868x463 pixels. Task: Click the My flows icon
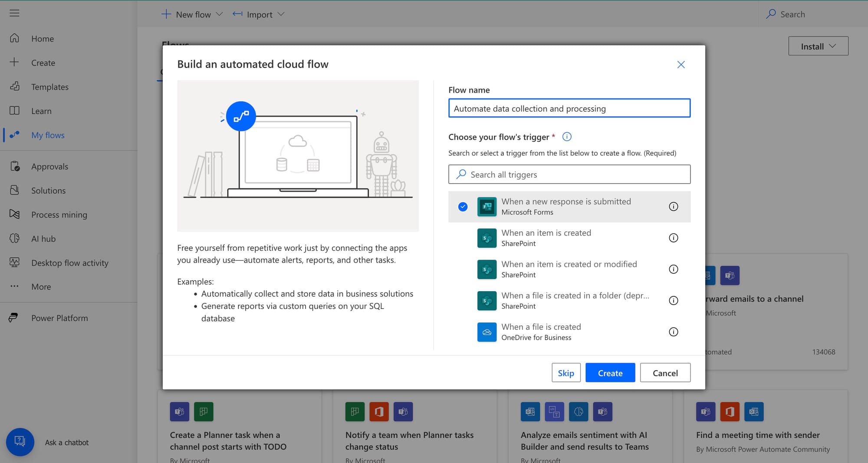[x=14, y=135]
